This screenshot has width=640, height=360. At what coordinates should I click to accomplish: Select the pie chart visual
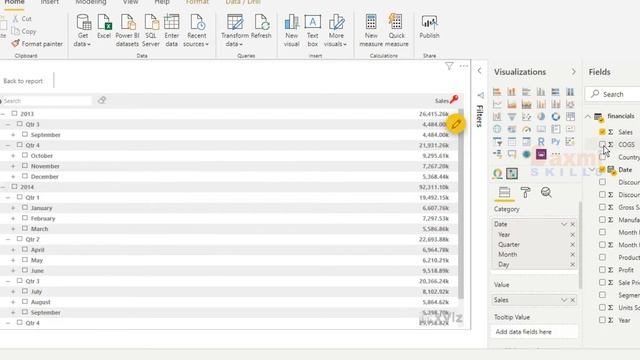coord(541,117)
